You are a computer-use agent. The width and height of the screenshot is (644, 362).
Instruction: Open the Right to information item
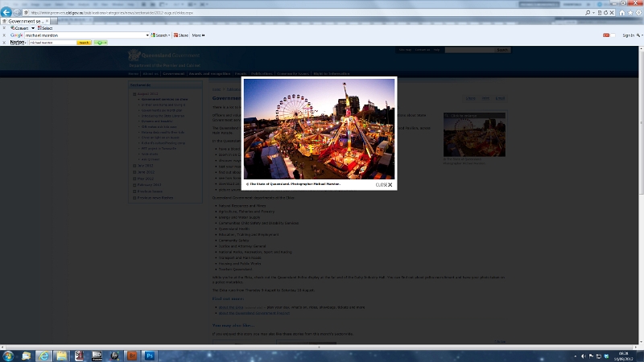(x=332, y=74)
